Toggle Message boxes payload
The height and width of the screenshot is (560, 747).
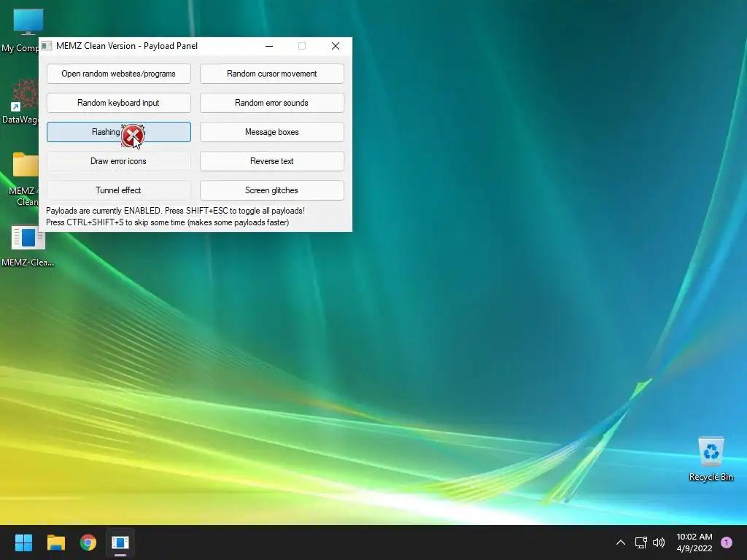(x=271, y=132)
